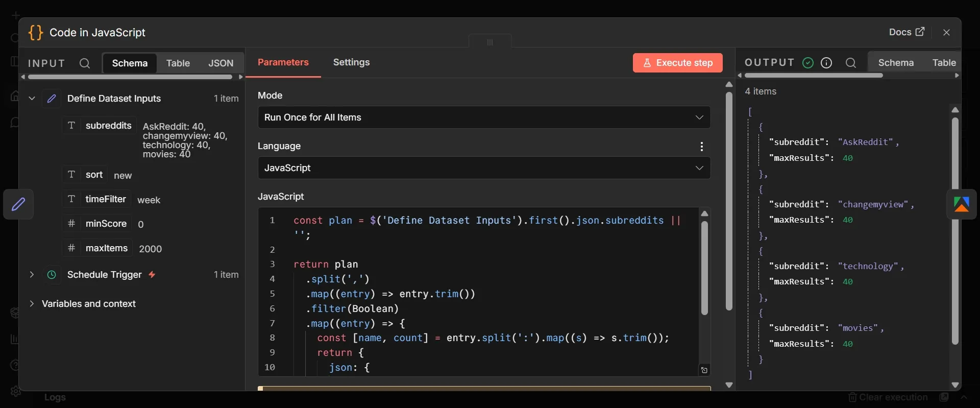The height and width of the screenshot is (408, 980).
Task: Click the Define Dataset Inputs pencil icon
Action: pyautogui.click(x=52, y=99)
